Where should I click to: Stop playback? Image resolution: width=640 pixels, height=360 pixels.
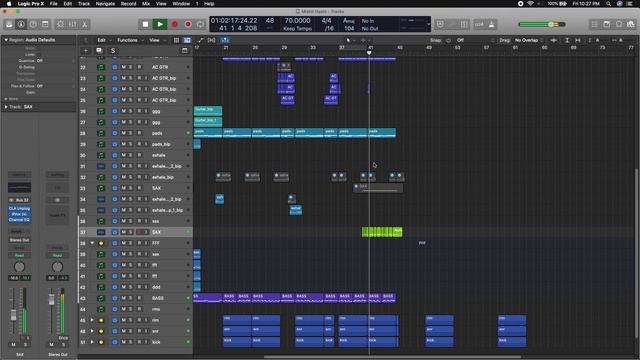click(x=145, y=24)
